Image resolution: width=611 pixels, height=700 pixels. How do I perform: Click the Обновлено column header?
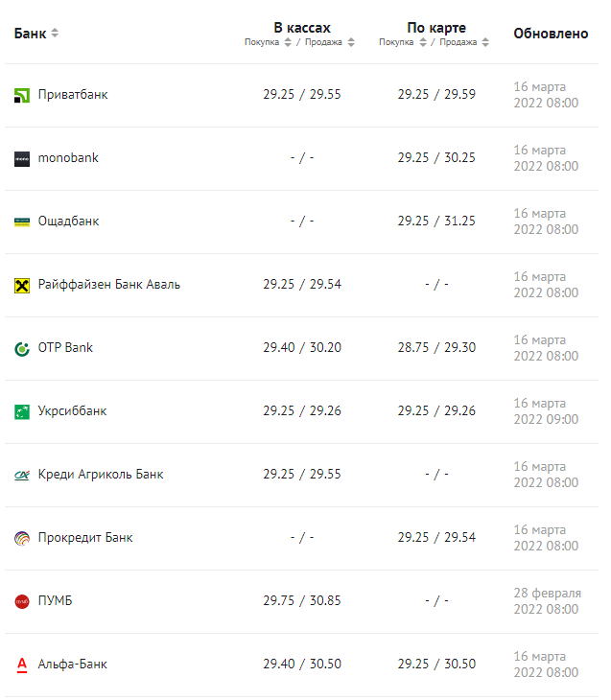pos(551,34)
